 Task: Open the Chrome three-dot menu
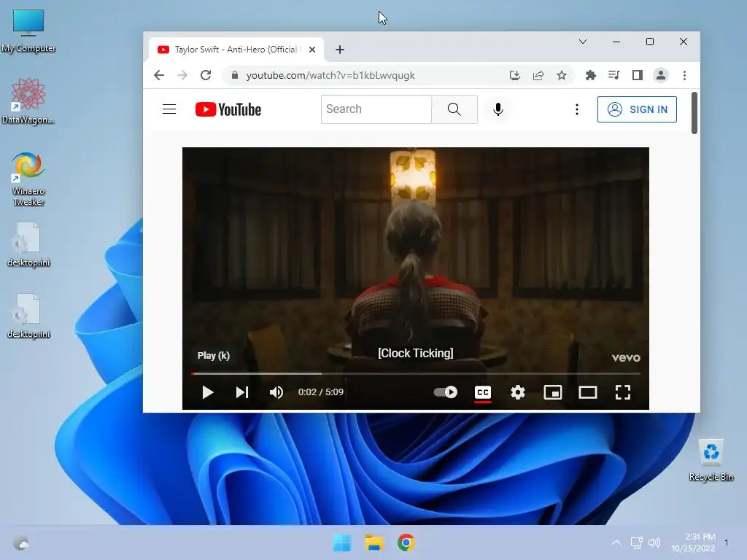(x=684, y=75)
